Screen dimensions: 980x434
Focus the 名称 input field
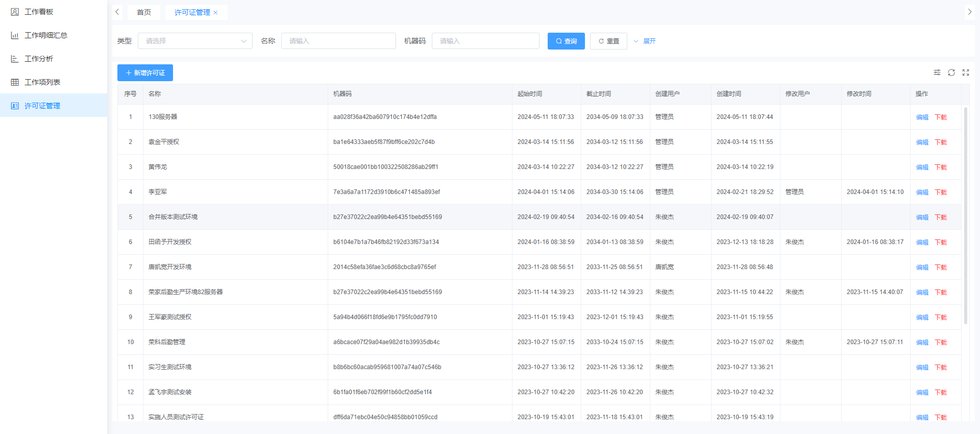pyautogui.click(x=338, y=41)
